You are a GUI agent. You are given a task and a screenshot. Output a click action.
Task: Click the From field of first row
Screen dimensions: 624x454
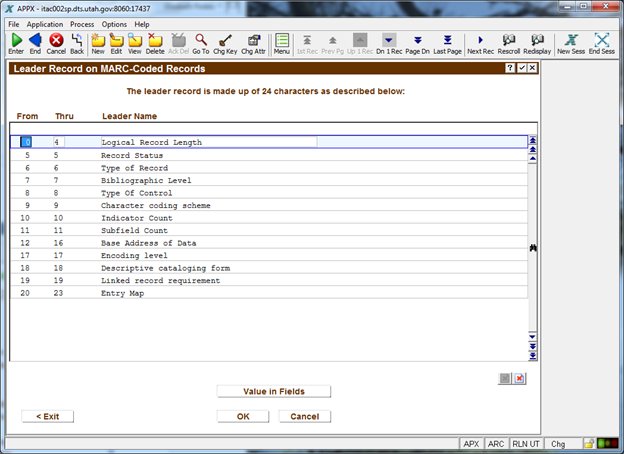click(27, 142)
